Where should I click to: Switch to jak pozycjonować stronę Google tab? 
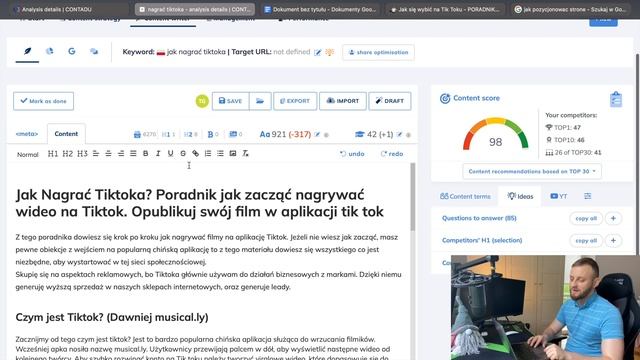[571, 9]
